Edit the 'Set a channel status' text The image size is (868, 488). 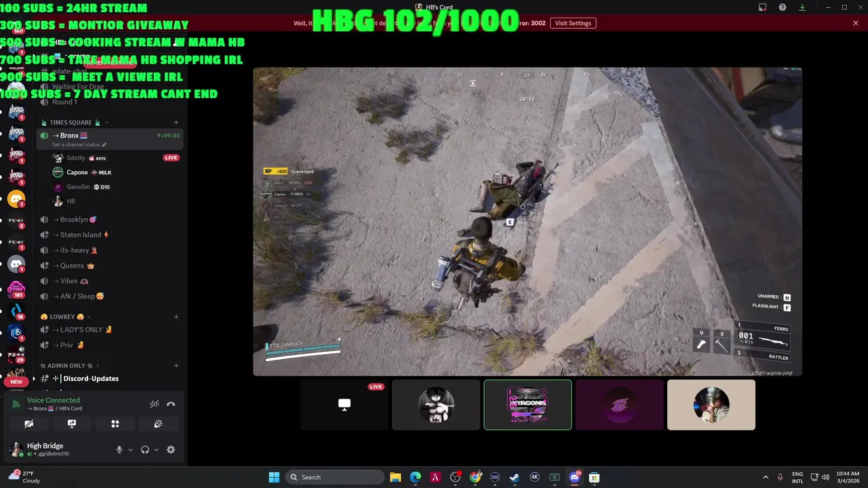point(79,144)
